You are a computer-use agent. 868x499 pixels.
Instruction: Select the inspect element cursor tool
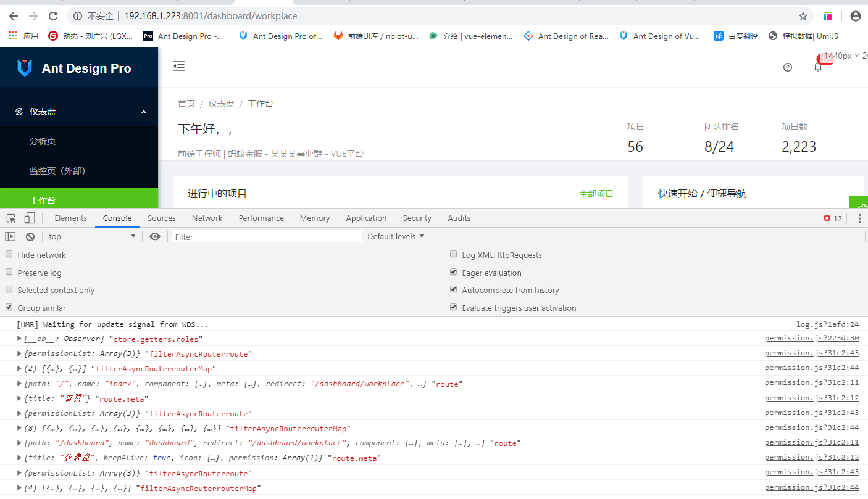[x=10, y=218]
